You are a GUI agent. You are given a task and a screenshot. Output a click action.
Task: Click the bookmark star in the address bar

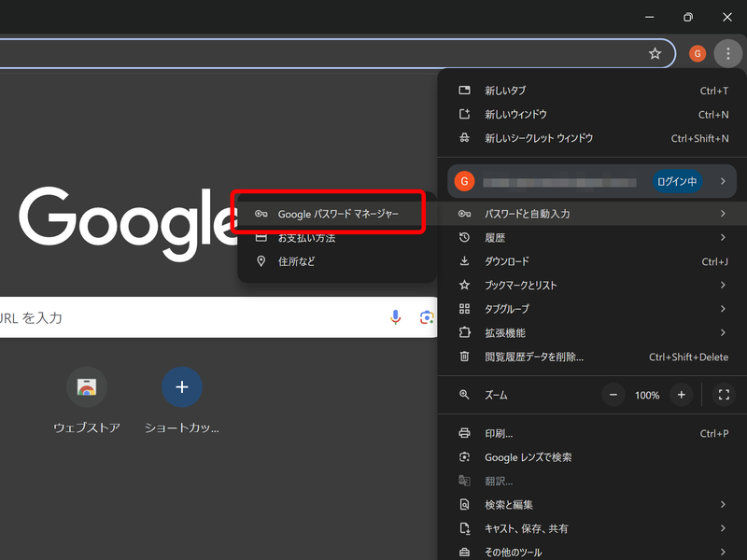point(655,53)
